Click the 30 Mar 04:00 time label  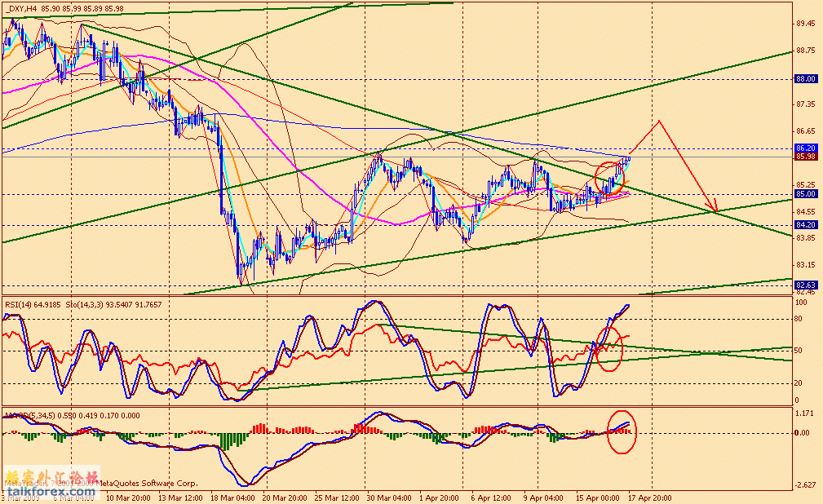(x=389, y=497)
